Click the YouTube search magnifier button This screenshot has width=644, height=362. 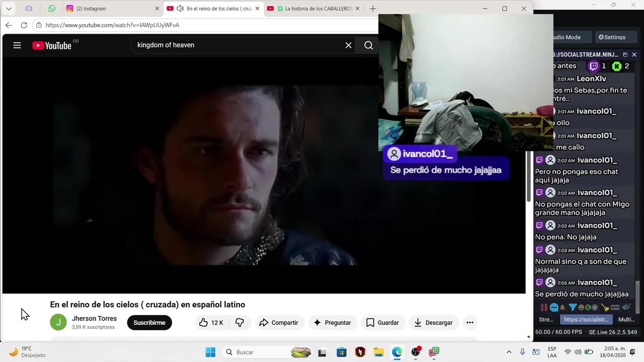coord(368,45)
